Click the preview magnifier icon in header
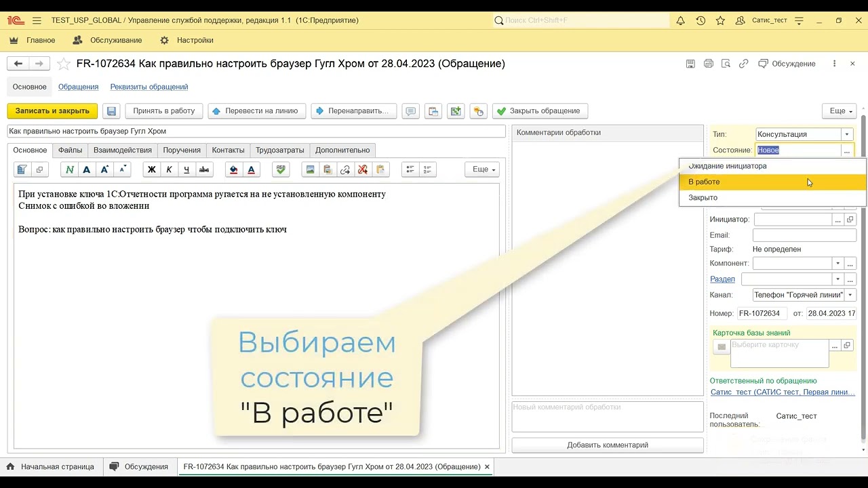 pyautogui.click(x=726, y=64)
